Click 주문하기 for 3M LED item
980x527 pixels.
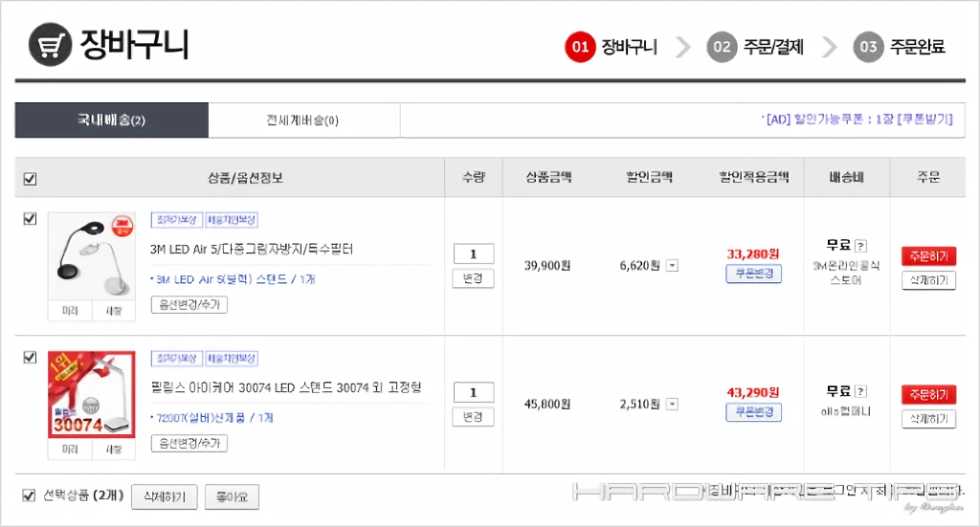(x=928, y=256)
